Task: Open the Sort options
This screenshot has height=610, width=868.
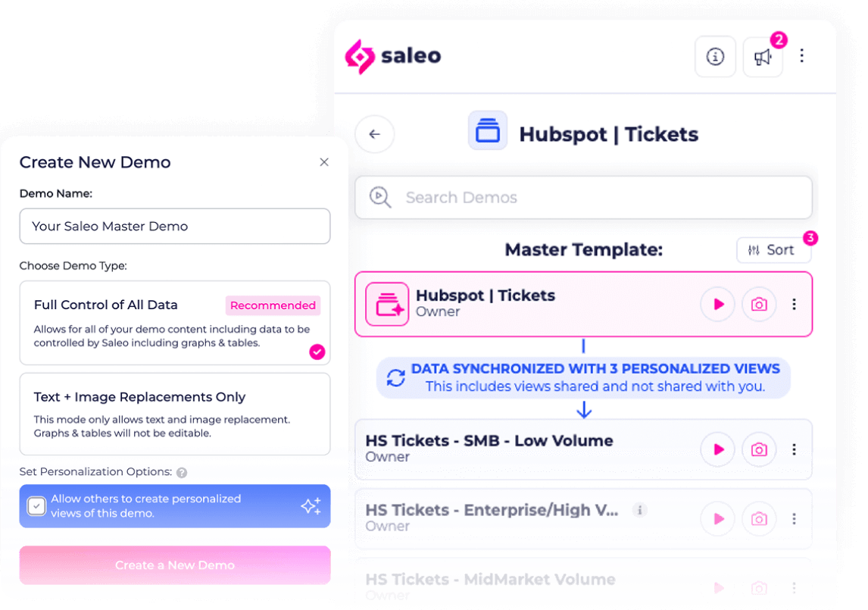Action: tap(773, 250)
